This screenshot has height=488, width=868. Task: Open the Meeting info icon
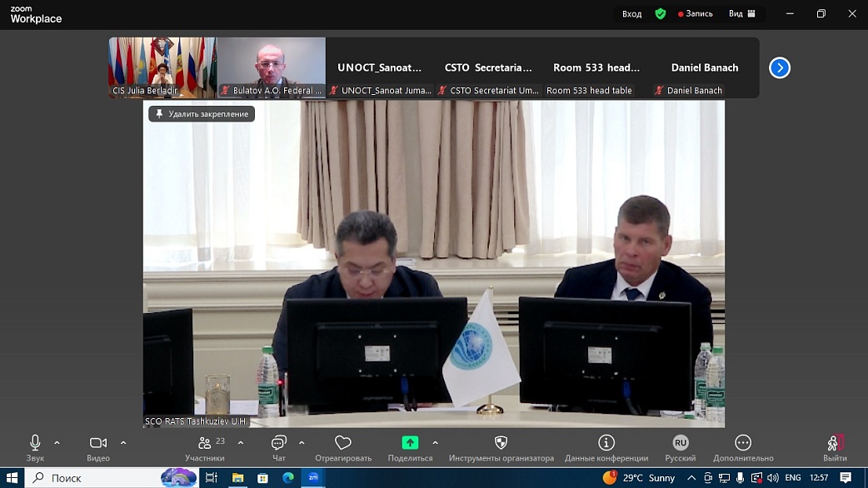[606, 443]
